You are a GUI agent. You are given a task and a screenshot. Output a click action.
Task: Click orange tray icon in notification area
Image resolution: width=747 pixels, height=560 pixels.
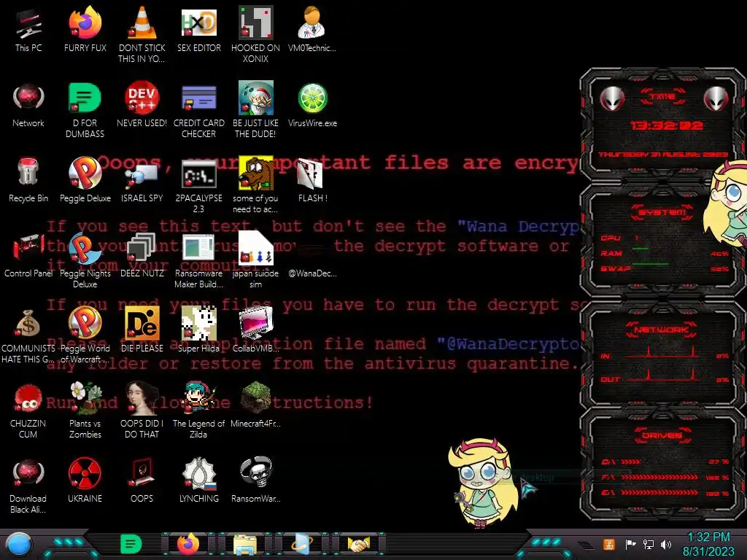609,544
